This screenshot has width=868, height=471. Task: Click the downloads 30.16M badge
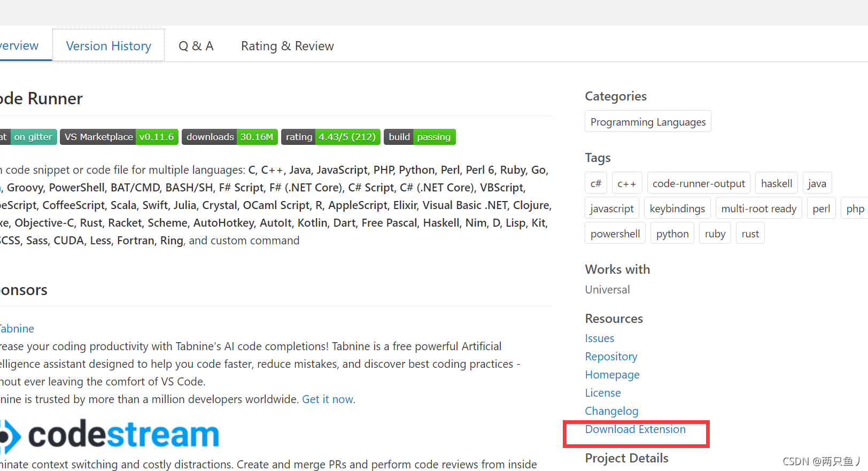coord(230,137)
